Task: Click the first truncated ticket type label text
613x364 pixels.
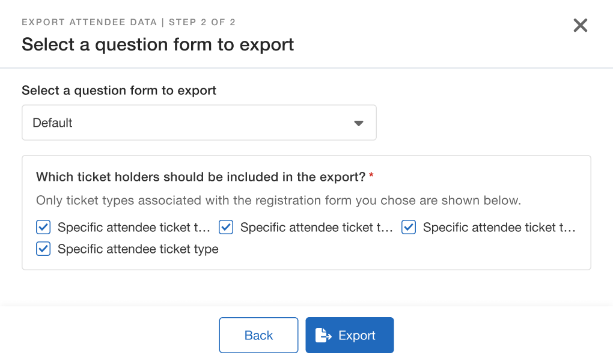Action: (133, 227)
